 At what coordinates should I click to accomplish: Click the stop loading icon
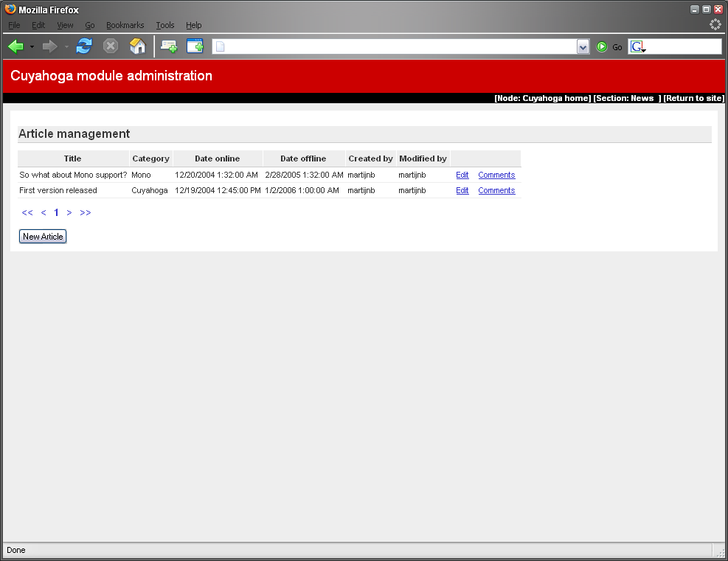(111, 46)
